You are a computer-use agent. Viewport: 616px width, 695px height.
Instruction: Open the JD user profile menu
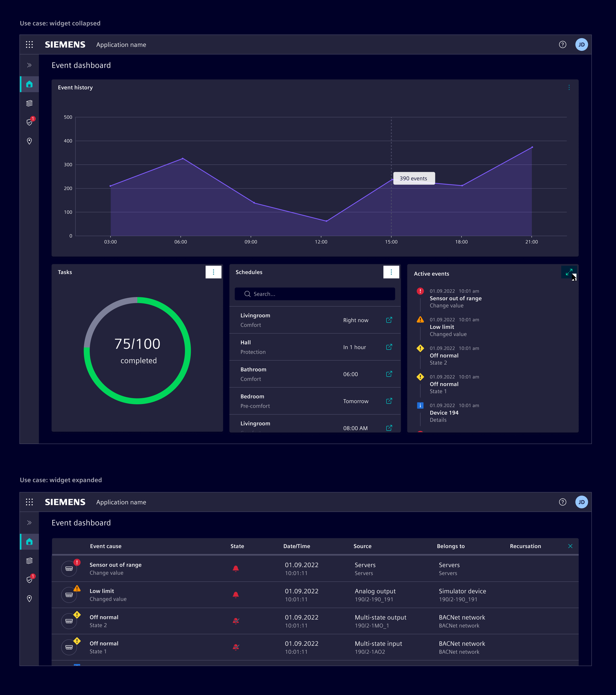[x=582, y=44]
